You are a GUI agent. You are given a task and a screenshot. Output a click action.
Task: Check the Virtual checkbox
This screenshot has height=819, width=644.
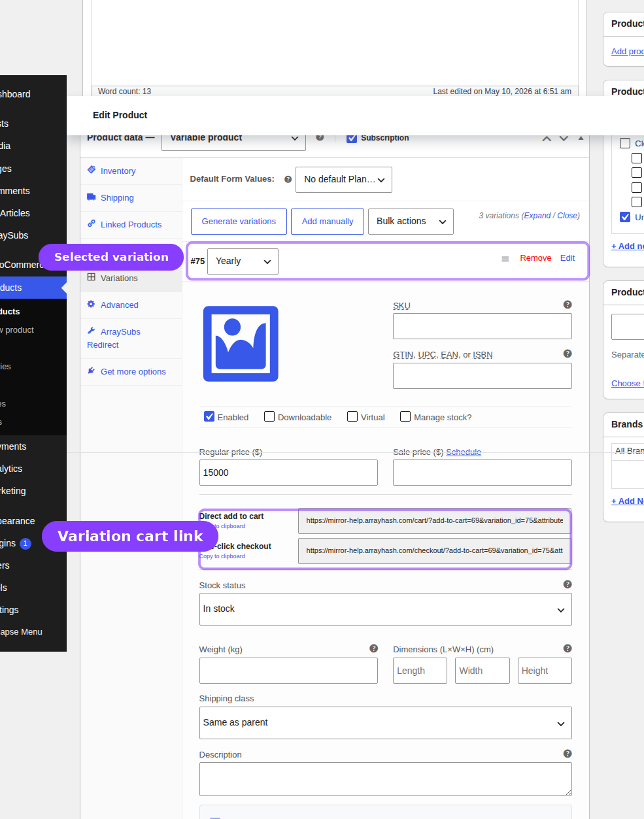coord(352,416)
